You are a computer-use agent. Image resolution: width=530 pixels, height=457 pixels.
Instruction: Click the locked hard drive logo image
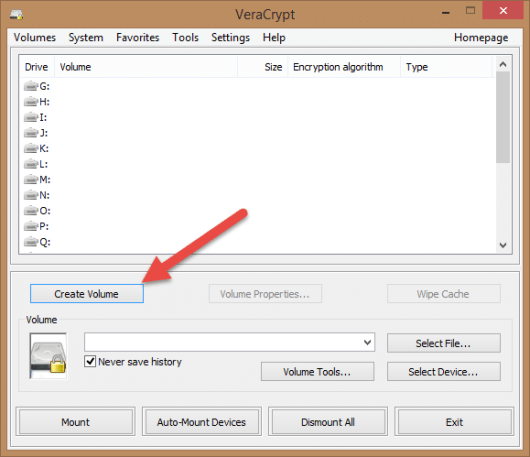[48, 356]
